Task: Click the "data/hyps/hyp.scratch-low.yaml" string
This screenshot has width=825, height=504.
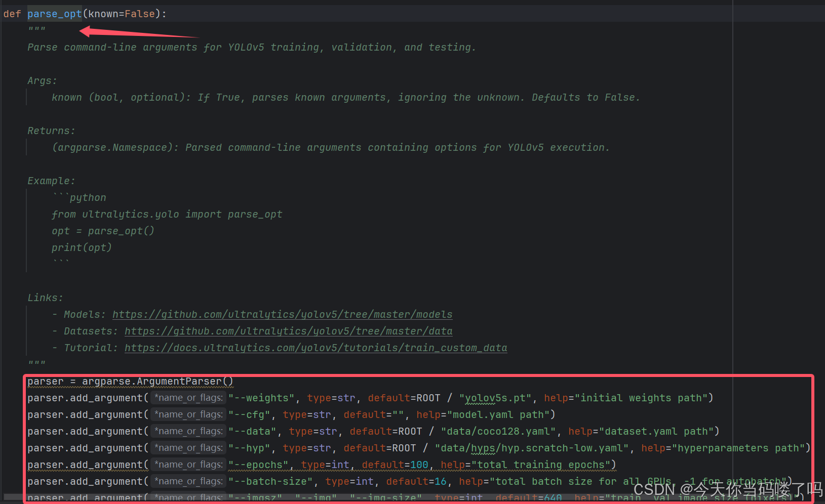Action: tap(532, 448)
